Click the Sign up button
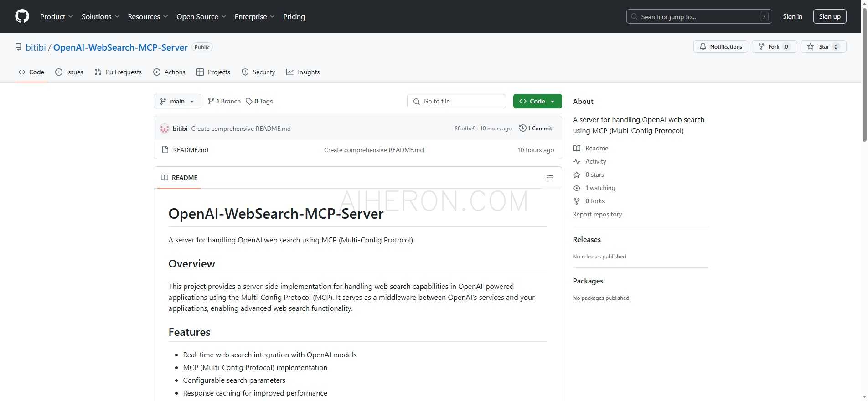Viewport: 868px width, 401px height. [830, 16]
